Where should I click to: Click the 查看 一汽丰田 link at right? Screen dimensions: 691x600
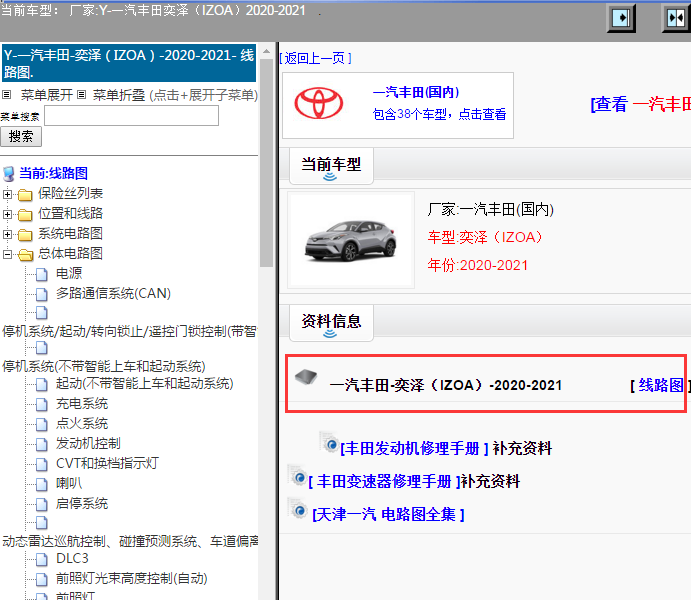(641, 104)
